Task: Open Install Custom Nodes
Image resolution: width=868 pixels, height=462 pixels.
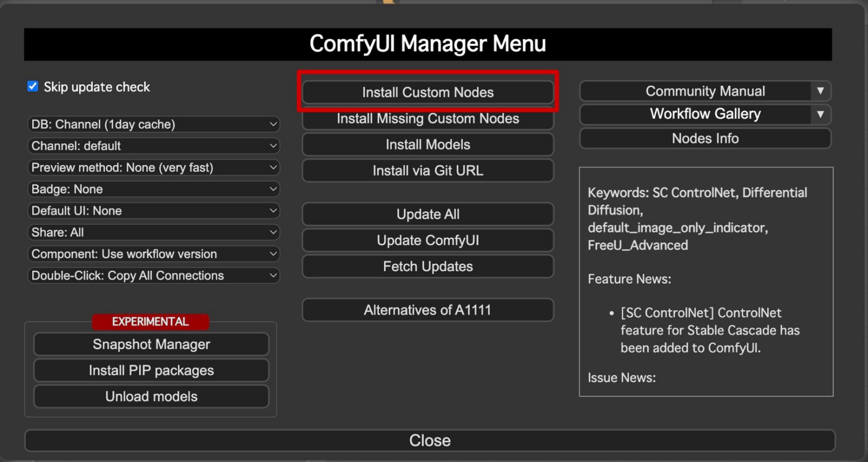Action: [428, 92]
